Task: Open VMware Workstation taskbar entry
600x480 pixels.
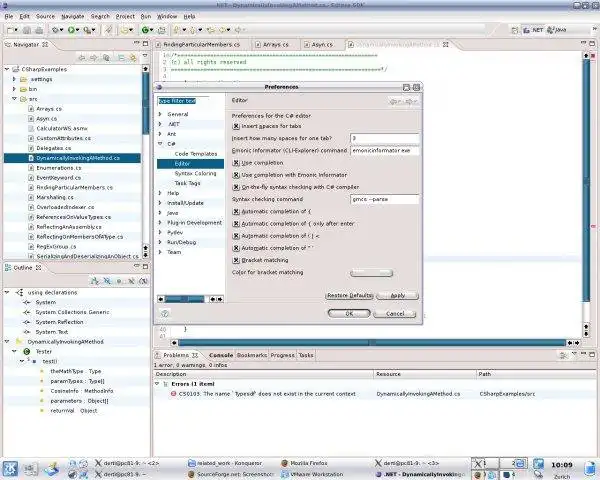Action: pos(312,474)
